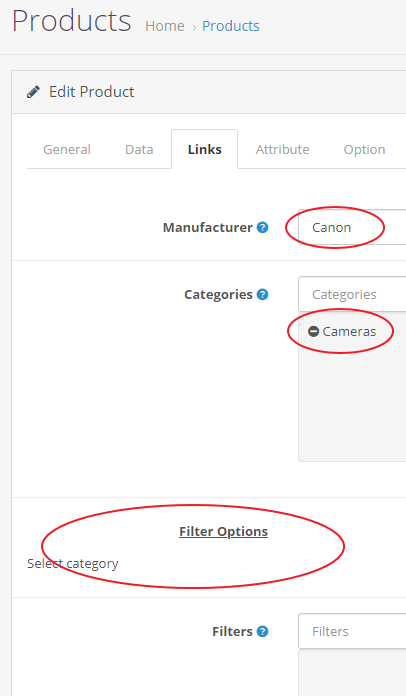Open the Categories autocomplete field
The image size is (406, 696).
(x=352, y=294)
